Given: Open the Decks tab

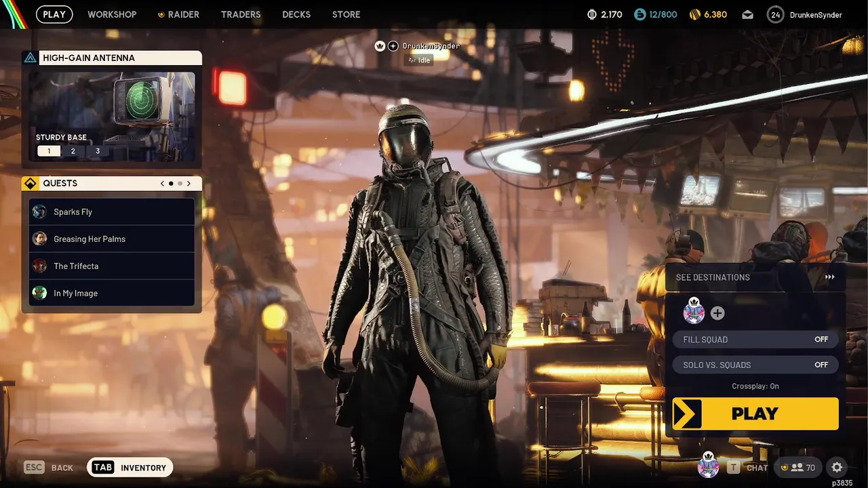Looking at the screenshot, I should pyautogui.click(x=296, y=14).
